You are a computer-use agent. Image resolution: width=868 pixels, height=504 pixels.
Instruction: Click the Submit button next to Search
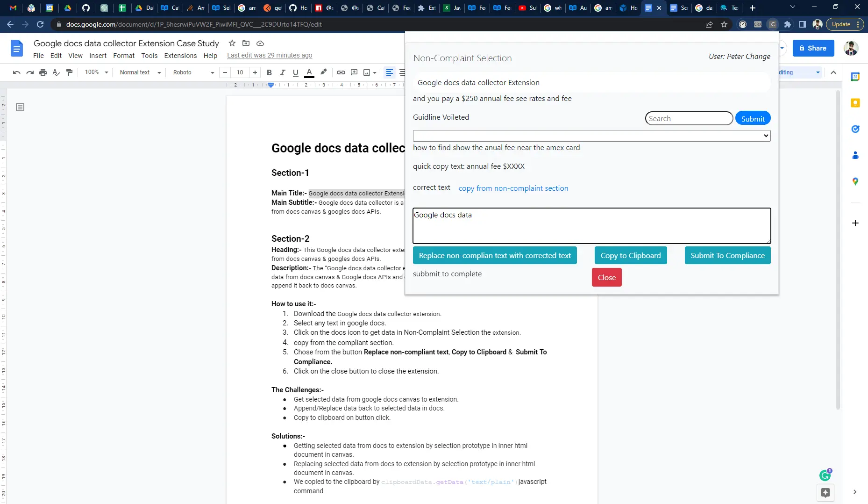pyautogui.click(x=753, y=118)
